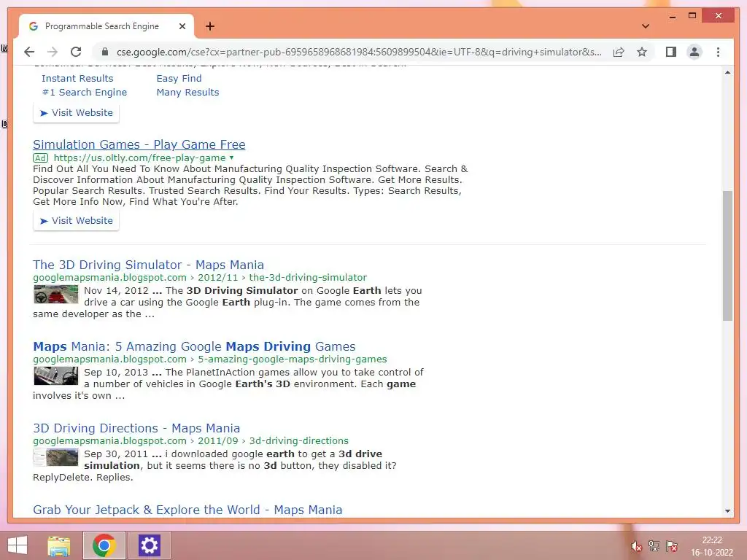Open File Explorer from the taskbar
The width and height of the screenshot is (747, 560).
tap(59, 545)
